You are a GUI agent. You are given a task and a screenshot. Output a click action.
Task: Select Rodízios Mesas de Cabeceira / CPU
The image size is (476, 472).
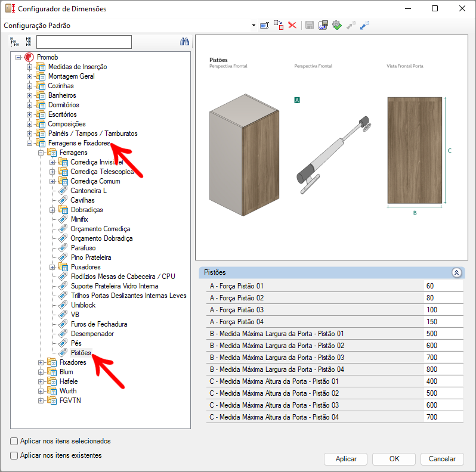pos(123,277)
